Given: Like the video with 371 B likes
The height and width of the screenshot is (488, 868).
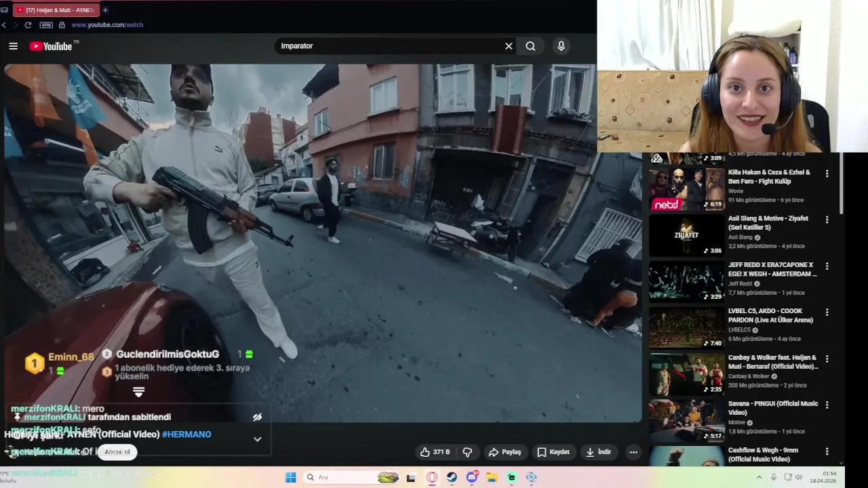Looking at the screenshot, I should point(435,452).
